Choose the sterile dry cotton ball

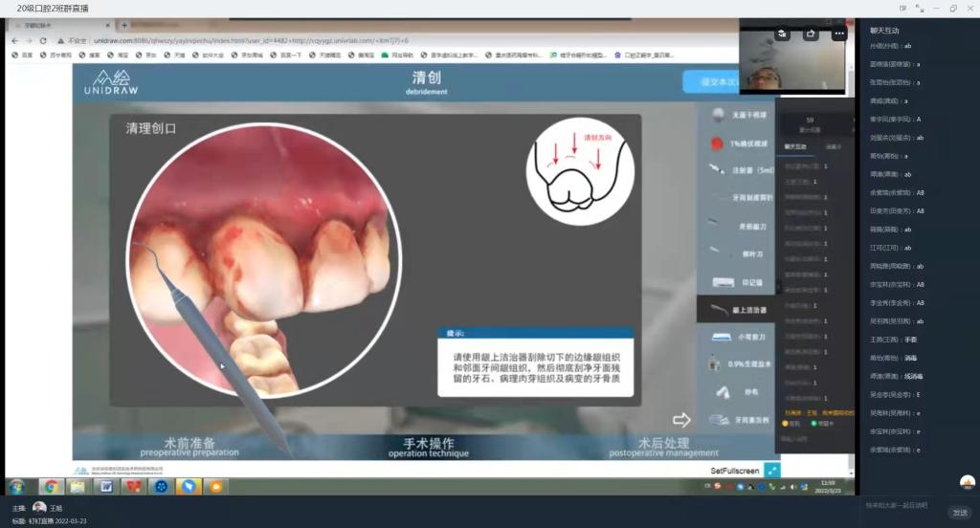(735, 116)
